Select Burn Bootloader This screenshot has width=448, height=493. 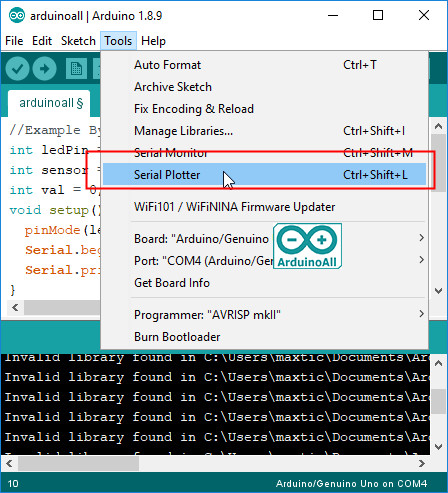[264, 337]
